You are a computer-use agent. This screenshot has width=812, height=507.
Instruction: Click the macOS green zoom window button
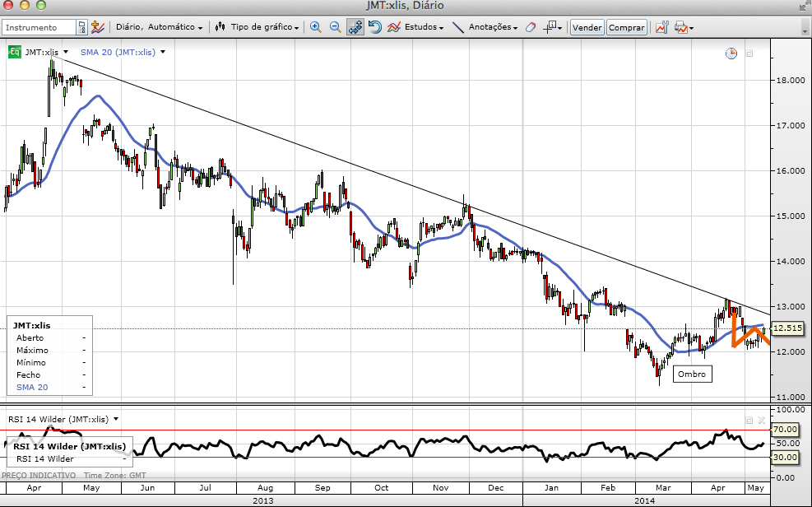[x=41, y=5]
